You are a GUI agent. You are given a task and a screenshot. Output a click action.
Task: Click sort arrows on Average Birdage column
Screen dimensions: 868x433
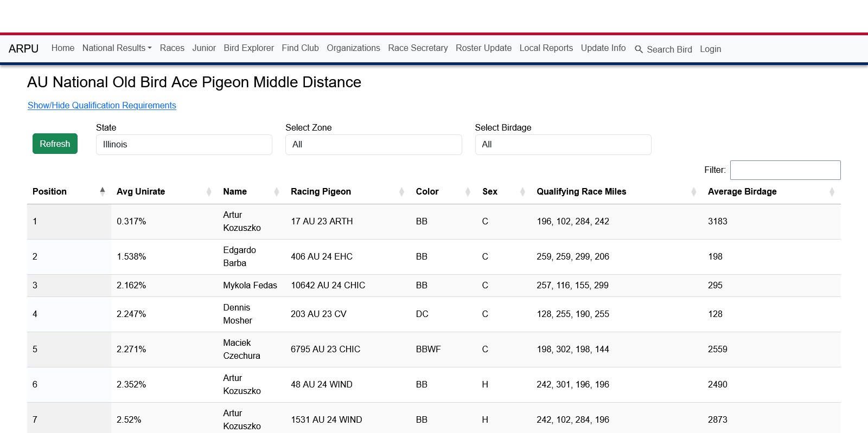[832, 192]
